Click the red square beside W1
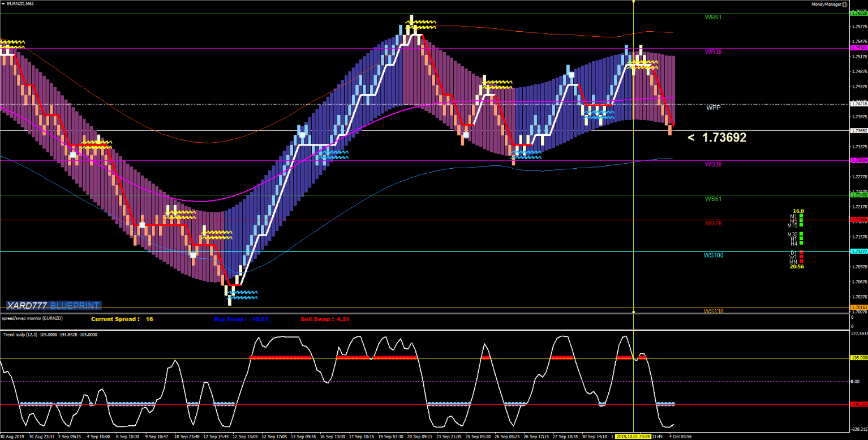Viewport: 868px width, 440px height. 801,257
